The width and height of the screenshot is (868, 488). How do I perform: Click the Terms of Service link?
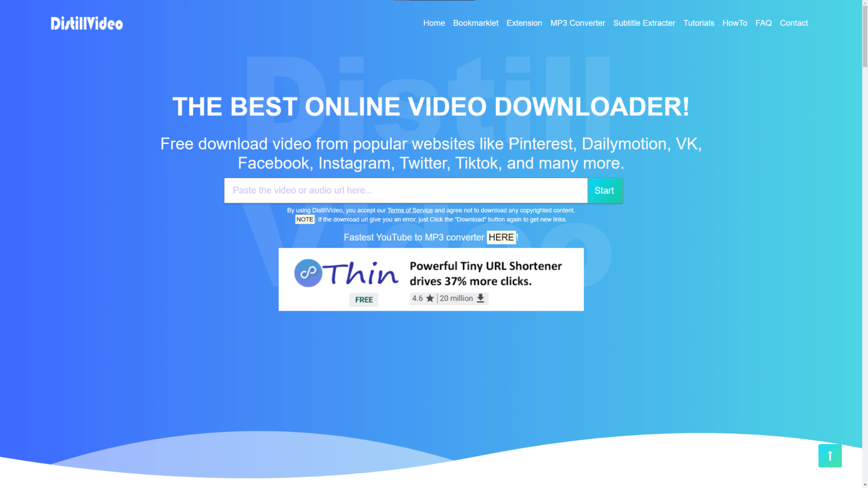click(x=410, y=210)
